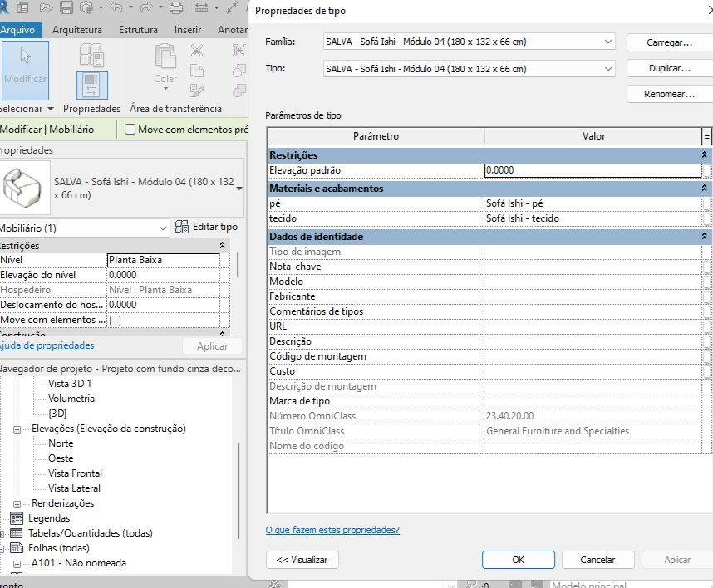Click the << Visualizar button
Viewport: 713px width, 588px height.
pos(302,560)
